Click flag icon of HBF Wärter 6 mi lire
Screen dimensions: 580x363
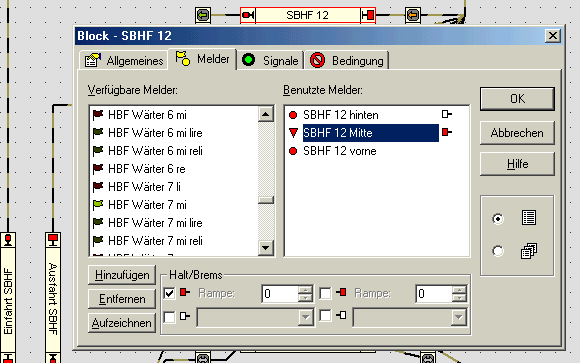(98, 132)
